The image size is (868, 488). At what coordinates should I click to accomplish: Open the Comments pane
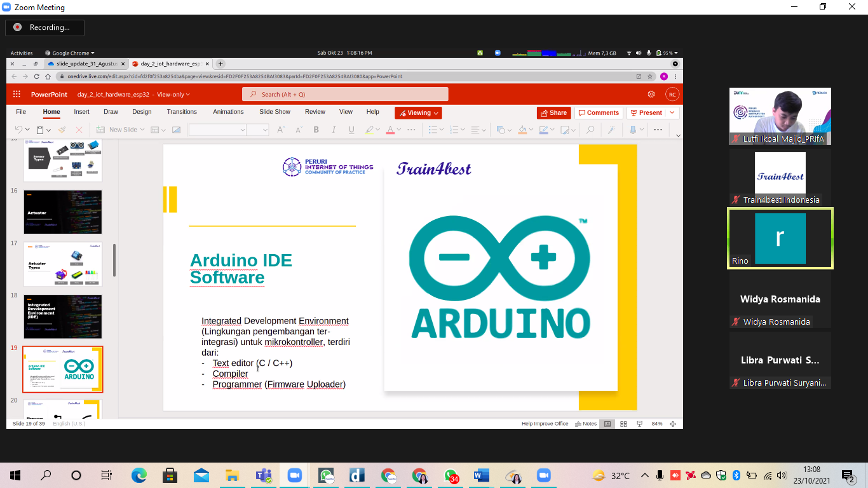tap(598, 113)
